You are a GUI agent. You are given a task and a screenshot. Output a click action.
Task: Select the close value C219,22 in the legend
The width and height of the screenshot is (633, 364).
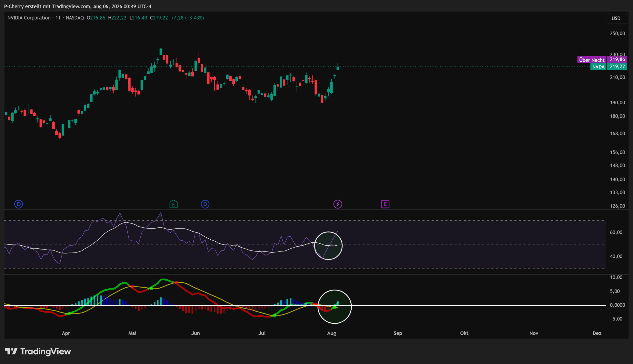159,18
